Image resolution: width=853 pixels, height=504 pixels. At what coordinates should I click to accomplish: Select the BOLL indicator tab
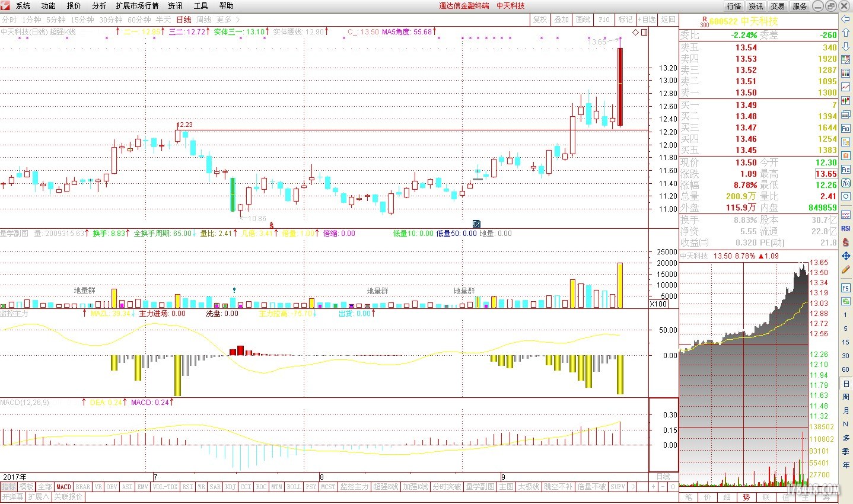[294, 487]
